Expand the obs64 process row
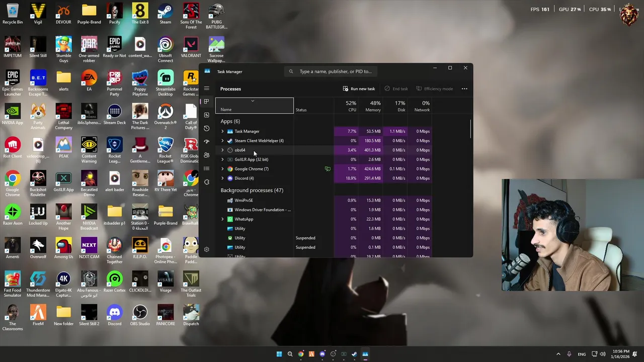 tap(222, 150)
